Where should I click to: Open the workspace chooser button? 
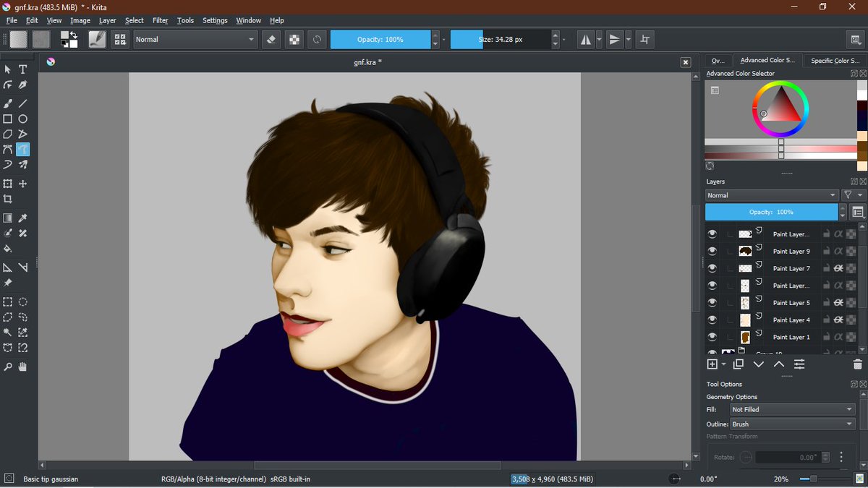856,39
